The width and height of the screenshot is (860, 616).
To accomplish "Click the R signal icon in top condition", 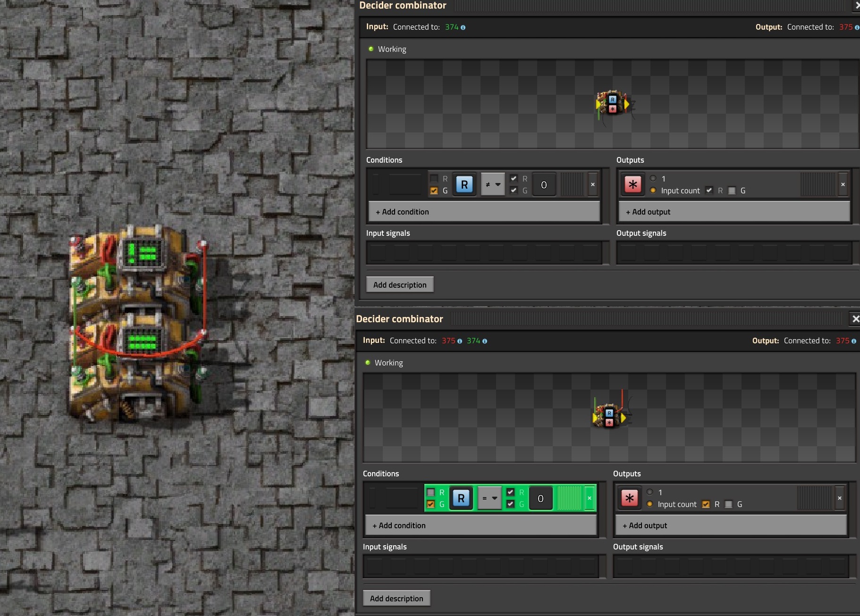I will [x=464, y=184].
